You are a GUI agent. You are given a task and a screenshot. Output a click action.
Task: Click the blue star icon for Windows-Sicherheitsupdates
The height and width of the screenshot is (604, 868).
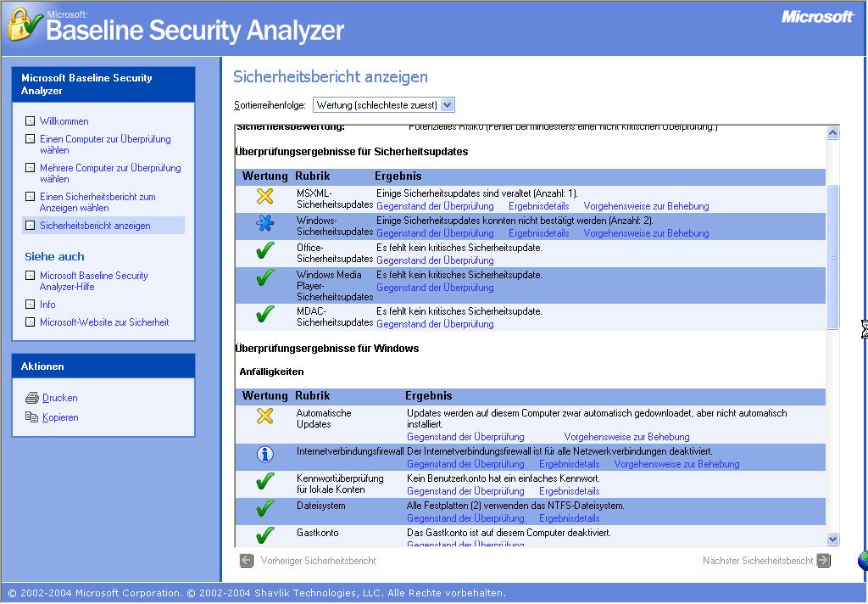pyautogui.click(x=265, y=223)
